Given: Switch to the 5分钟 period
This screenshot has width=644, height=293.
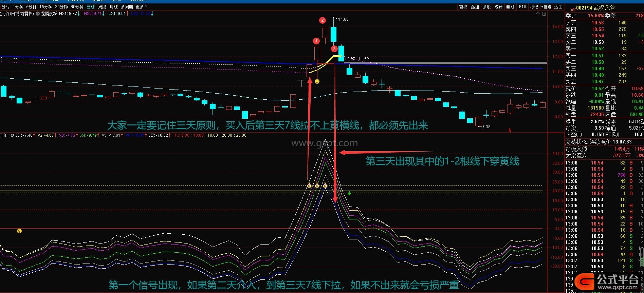Looking at the screenshot, I should tap(31, 7).
